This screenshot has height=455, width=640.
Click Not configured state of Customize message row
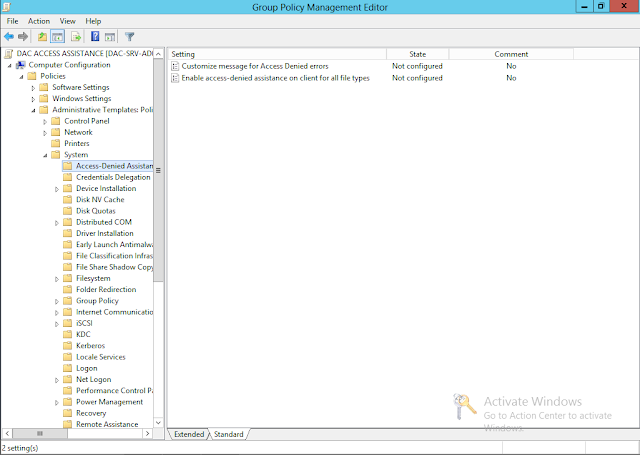coord(417,66)
